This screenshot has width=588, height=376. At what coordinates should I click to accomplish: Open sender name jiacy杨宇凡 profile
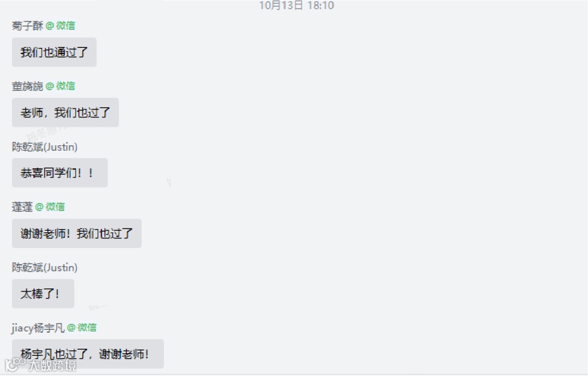[x=38, y=328]
